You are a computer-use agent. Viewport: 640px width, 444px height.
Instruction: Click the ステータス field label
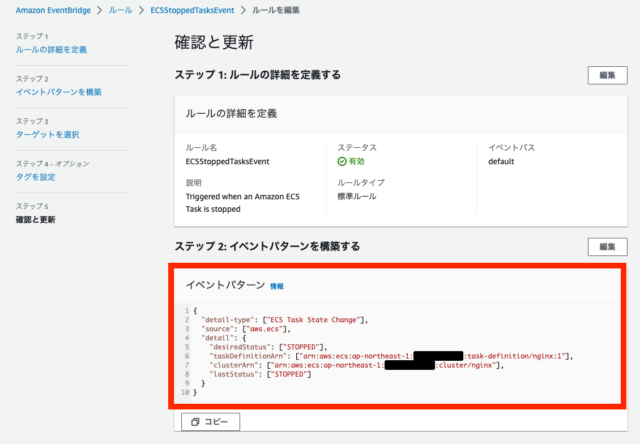357,148
